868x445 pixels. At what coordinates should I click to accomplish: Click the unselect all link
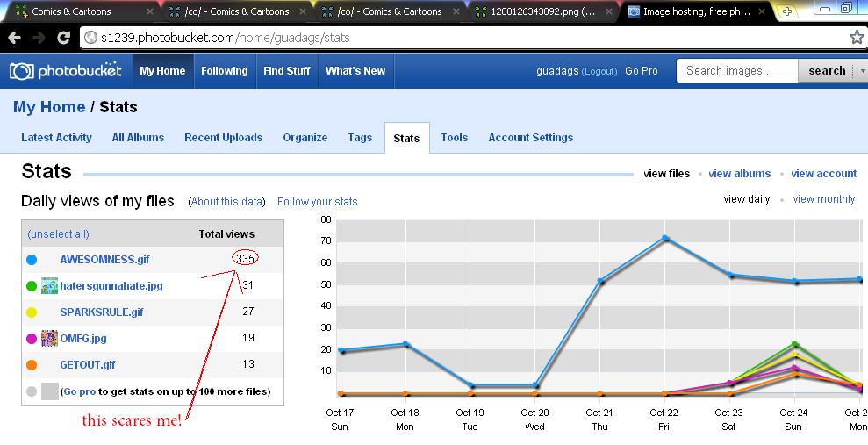(58, 234)
